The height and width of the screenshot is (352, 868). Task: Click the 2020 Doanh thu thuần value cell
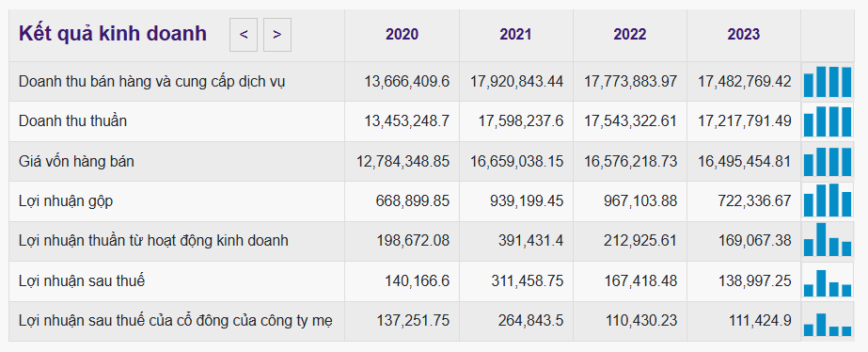point(402,121)
